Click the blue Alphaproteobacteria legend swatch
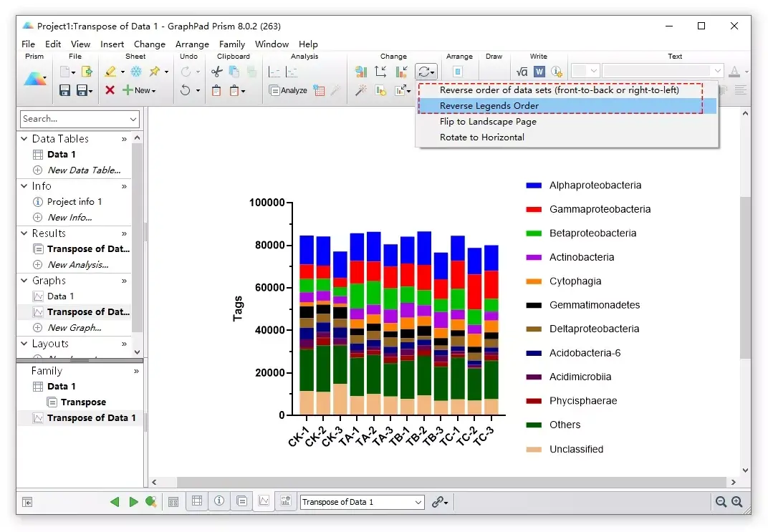This screenshot has height=532, width=768. [533, 185]
